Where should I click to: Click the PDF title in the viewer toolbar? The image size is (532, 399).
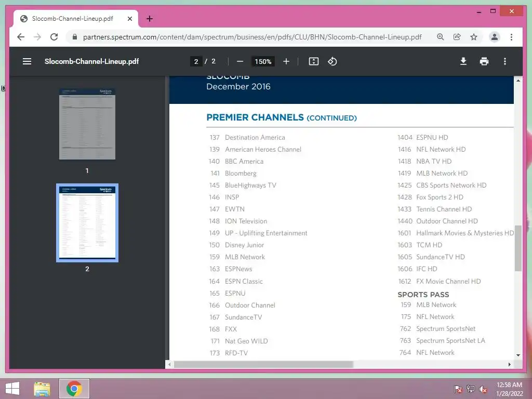pyautogui.click(x=91, y=61)
